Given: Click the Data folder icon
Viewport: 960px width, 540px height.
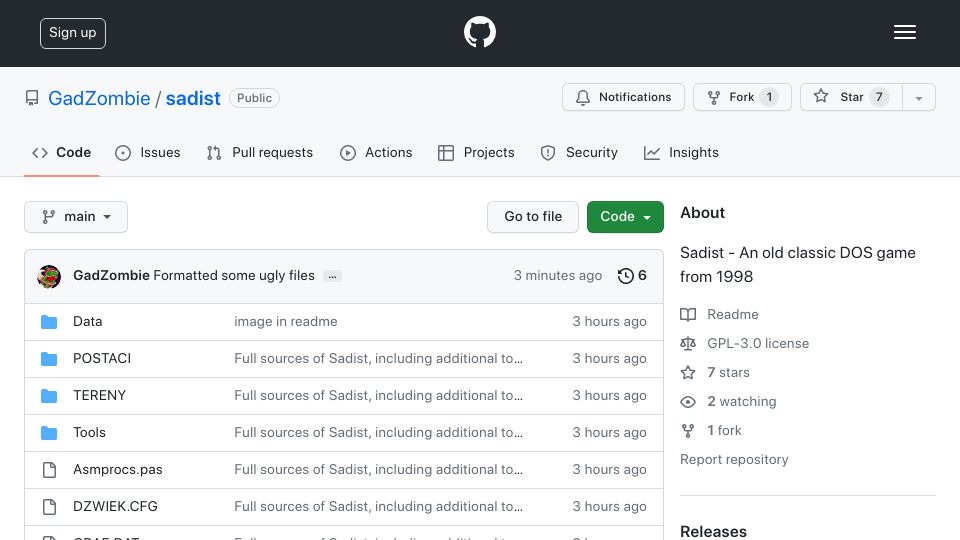Looking at the screenshot, I should pyautogui.click(x=49, y=322).
